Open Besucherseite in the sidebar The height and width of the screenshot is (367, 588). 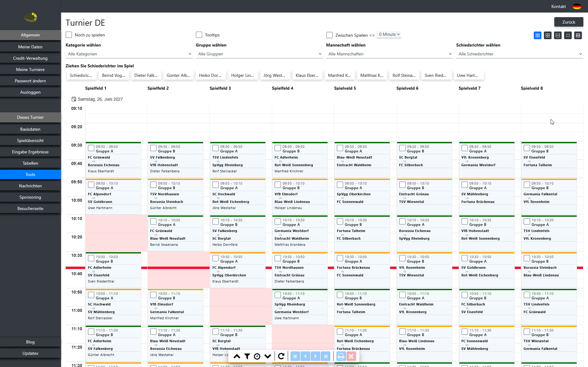point(30,208)
